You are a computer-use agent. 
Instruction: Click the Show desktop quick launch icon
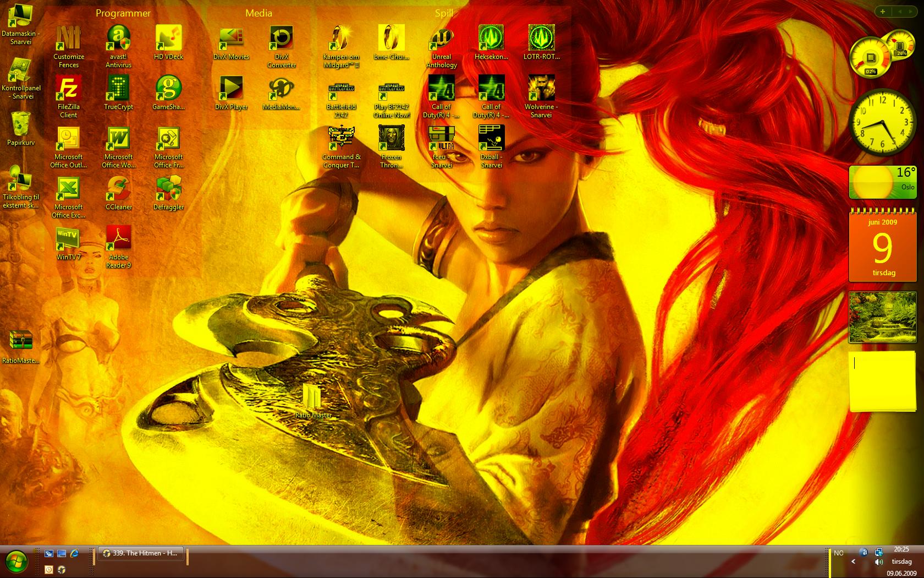[62, 554]
